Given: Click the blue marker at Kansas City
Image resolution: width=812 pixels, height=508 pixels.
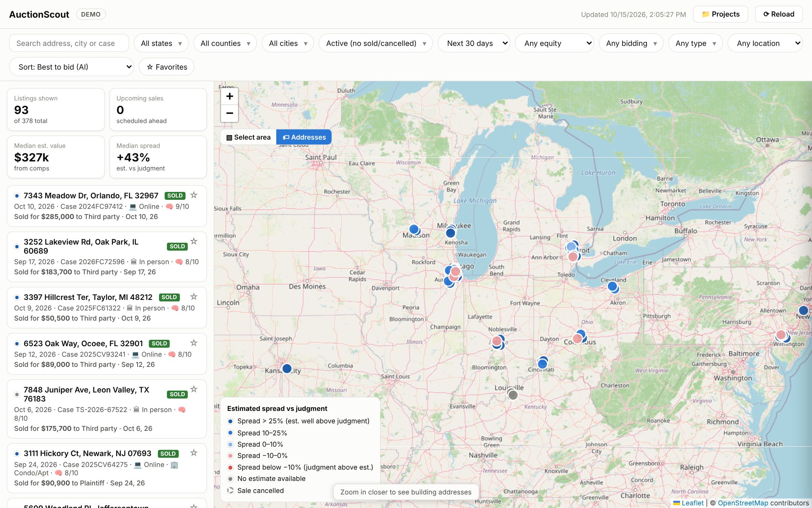Looking at the screenshot, I should pyautogui.click(x=287, y=368).
